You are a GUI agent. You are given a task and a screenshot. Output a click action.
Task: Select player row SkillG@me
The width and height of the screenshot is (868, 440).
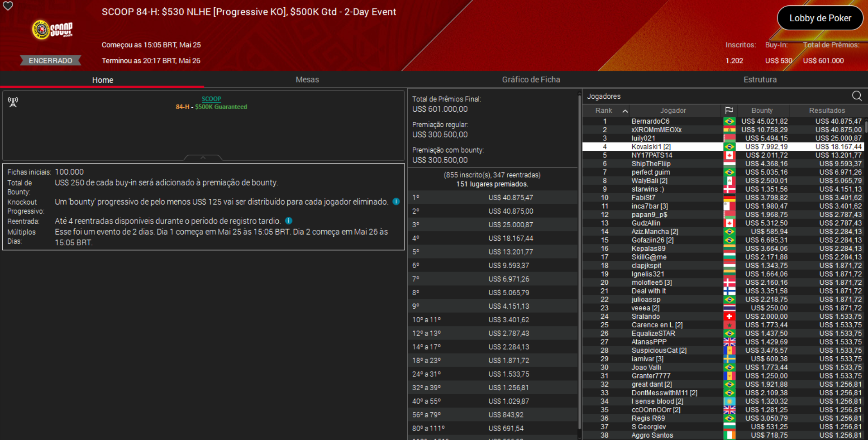[x=723, y=257]
